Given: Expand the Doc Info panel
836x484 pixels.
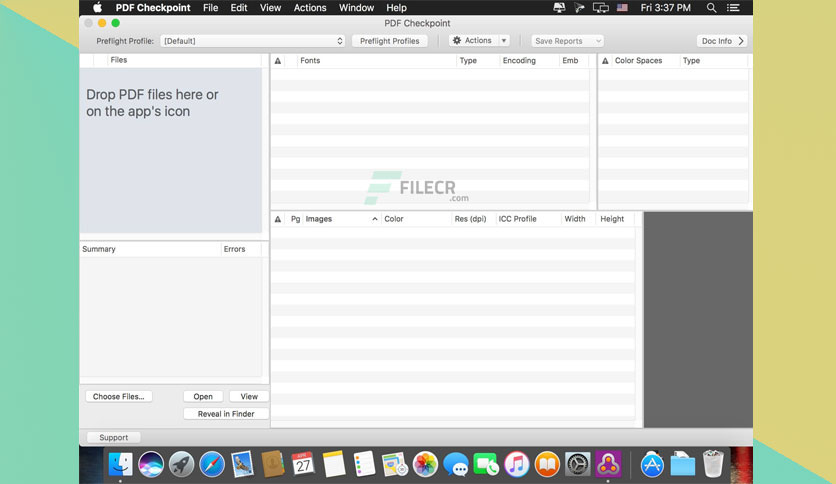Looking at the screenshot, I should (x=722, y=41).
